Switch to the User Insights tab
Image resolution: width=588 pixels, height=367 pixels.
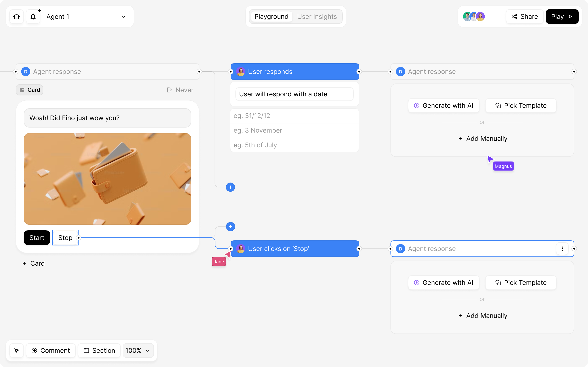(x=317, y=16)
